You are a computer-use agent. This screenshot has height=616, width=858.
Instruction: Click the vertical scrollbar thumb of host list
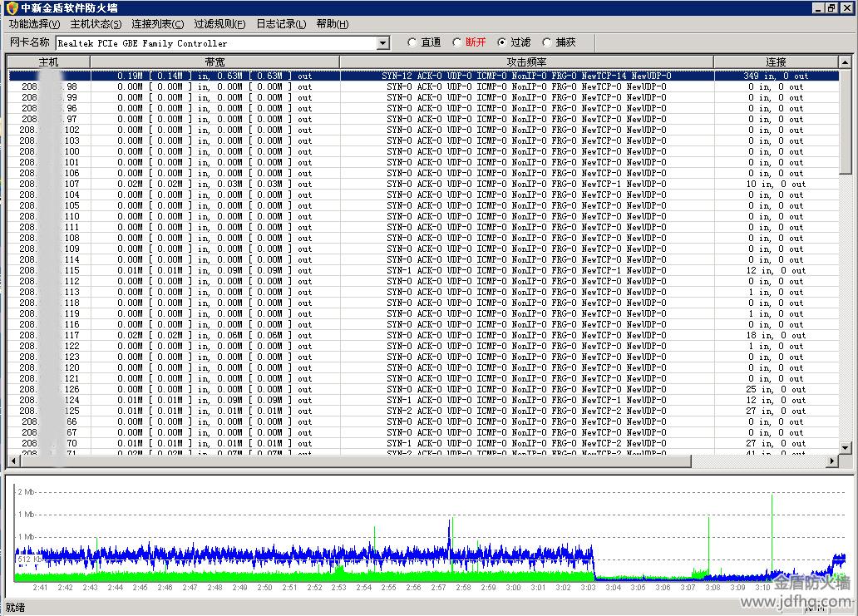pyautogui.click(x=846, y=121)
